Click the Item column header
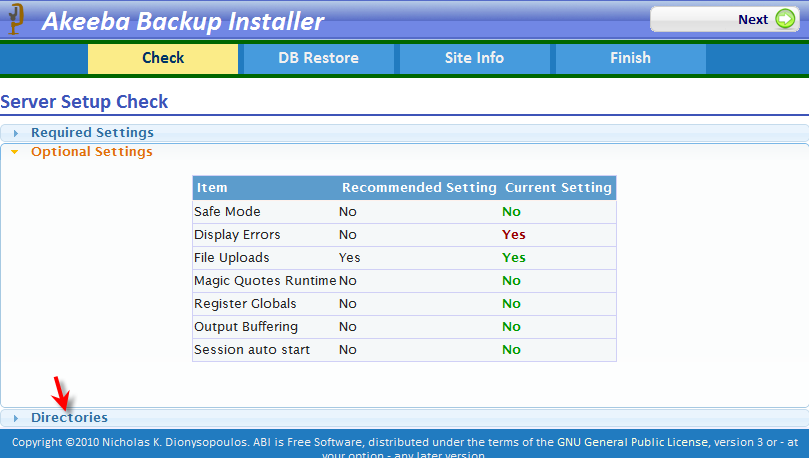This screenshot has width=809, height=458. 212,188
